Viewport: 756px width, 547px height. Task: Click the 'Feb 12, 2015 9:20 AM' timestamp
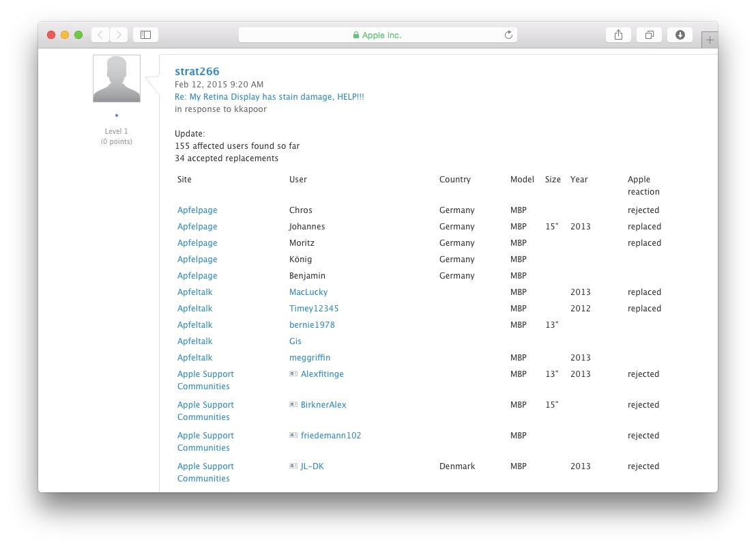click(219, 85)
